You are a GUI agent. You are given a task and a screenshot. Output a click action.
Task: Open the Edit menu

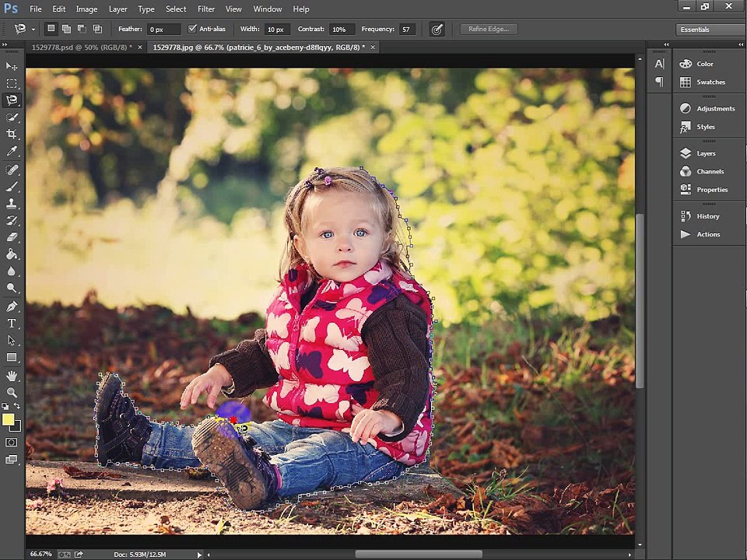[58, 9]
